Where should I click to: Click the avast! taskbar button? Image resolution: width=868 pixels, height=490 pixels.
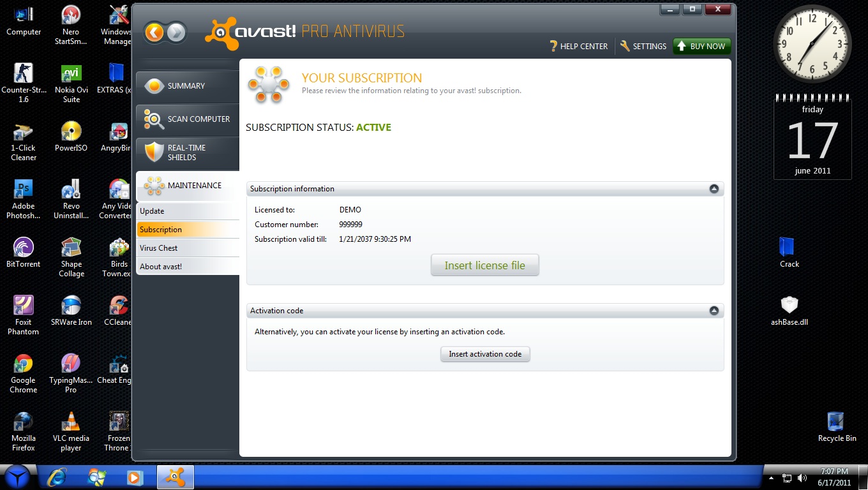pos(175,477)
